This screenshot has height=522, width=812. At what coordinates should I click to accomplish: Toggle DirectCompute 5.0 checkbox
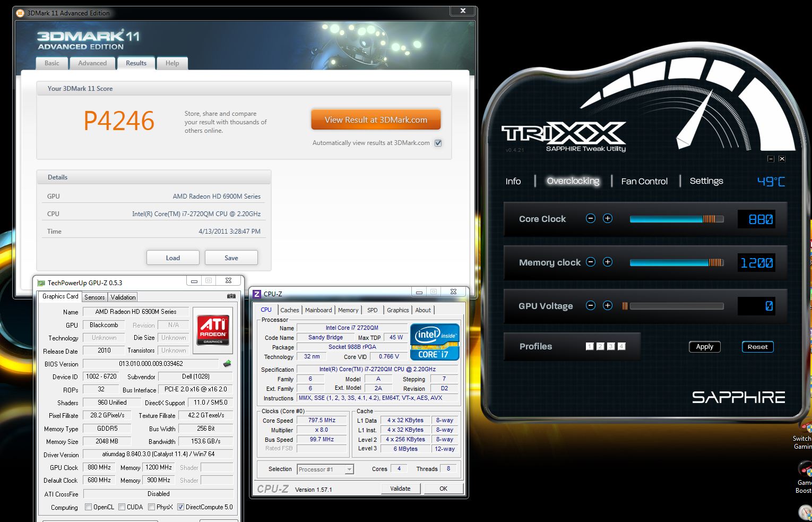pyautogui.click(x=180, y=507)
